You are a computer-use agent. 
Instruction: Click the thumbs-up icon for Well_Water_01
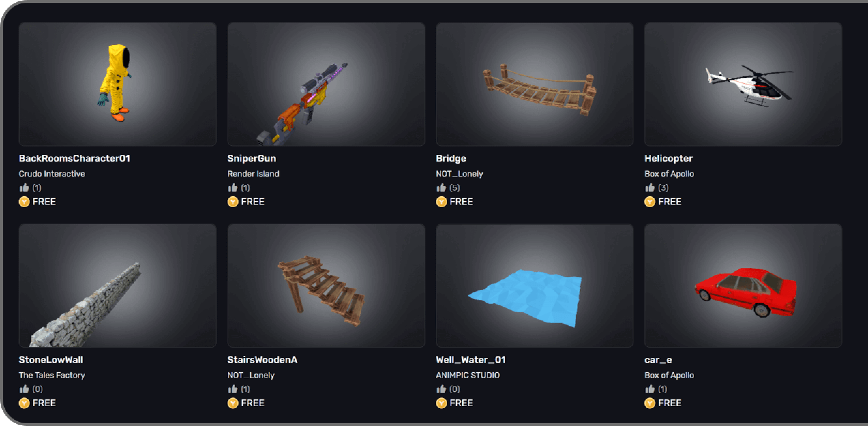tap(441, 389)
